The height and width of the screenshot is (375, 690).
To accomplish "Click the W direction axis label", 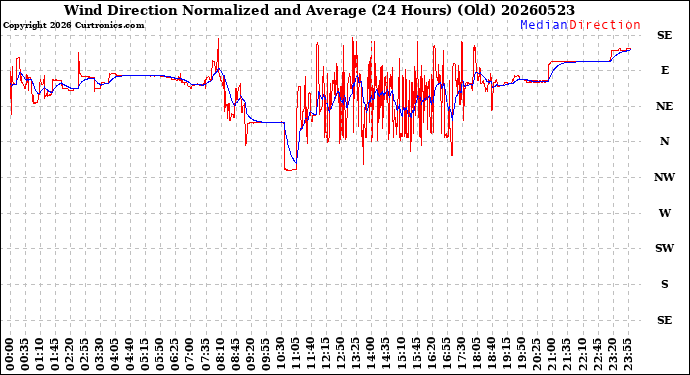I will [x=664, y=213].
